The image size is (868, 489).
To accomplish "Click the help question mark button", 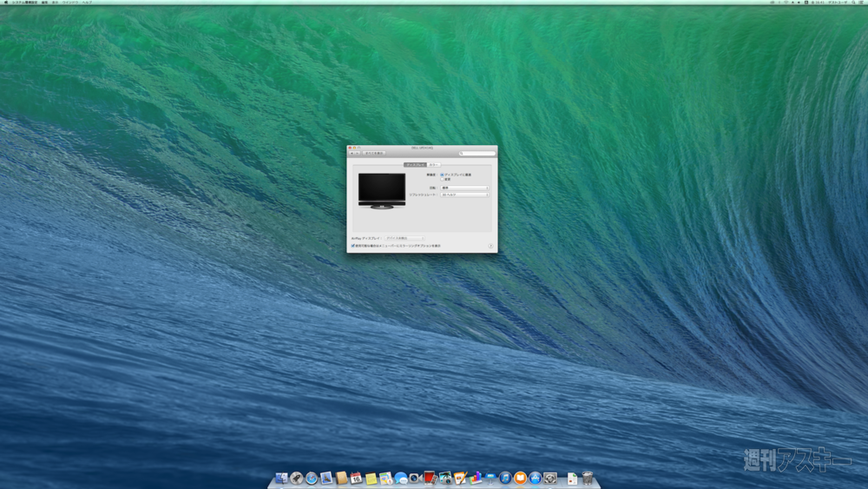I will pos(490,246).
